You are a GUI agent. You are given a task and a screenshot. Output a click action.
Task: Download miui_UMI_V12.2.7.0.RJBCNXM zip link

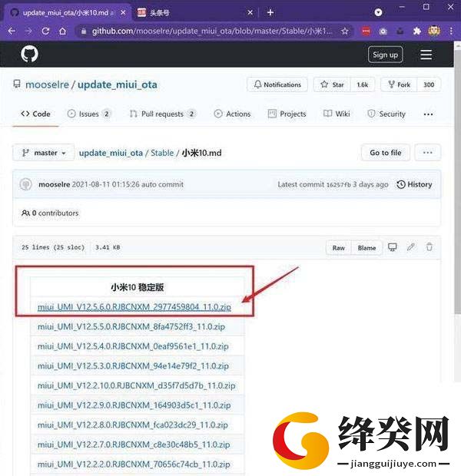[x=134, y=445]
